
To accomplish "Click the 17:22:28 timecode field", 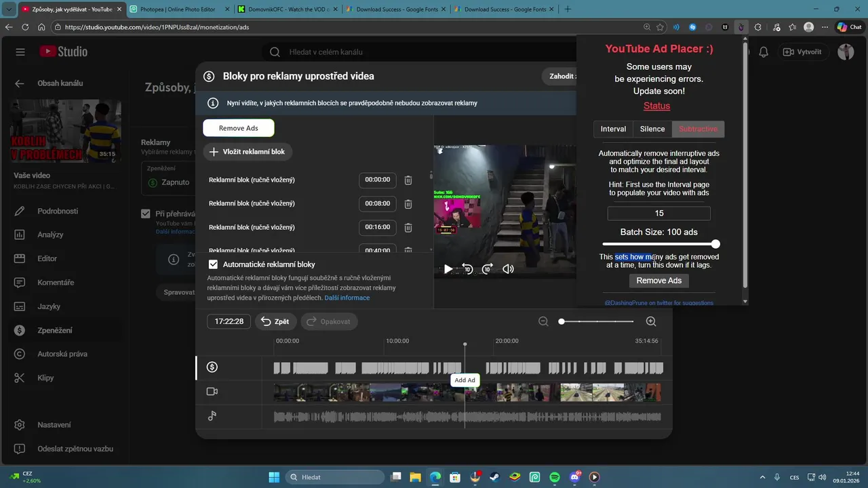I will tap(229, 321).
